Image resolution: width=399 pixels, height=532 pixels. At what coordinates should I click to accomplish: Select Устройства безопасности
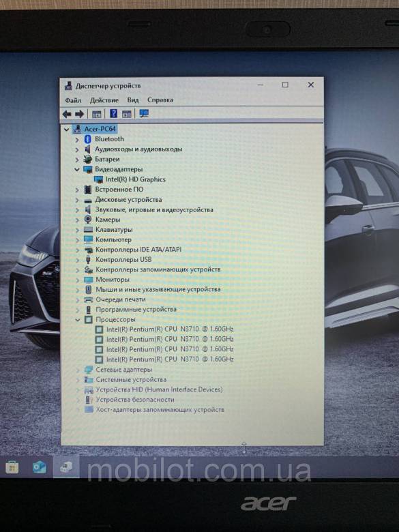pyautogui.click(x=134, y=400)
